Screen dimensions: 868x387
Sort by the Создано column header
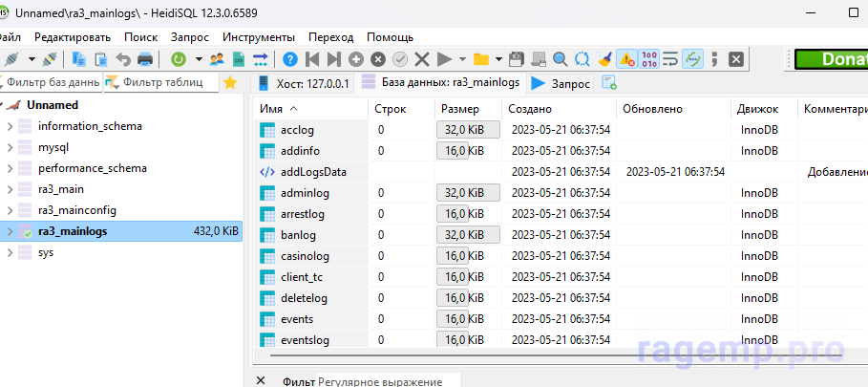[560, 109]
